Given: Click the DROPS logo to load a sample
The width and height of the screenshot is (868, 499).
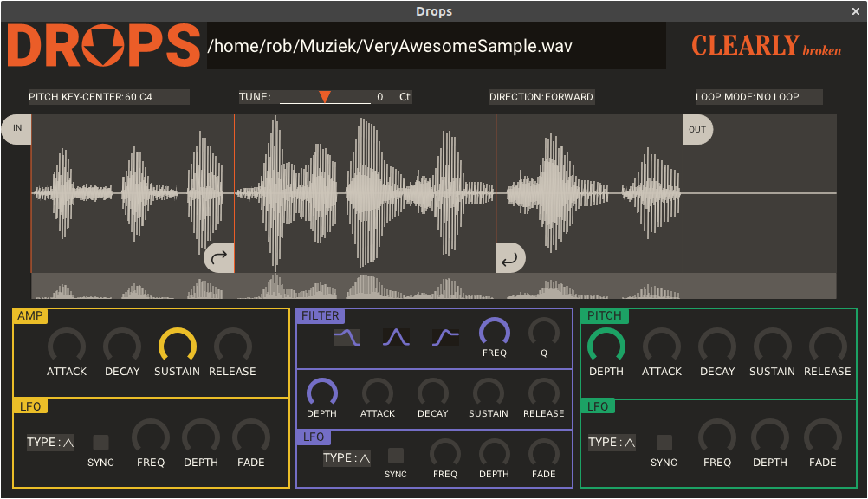Looking at the screenshot, I should (103, 45).
